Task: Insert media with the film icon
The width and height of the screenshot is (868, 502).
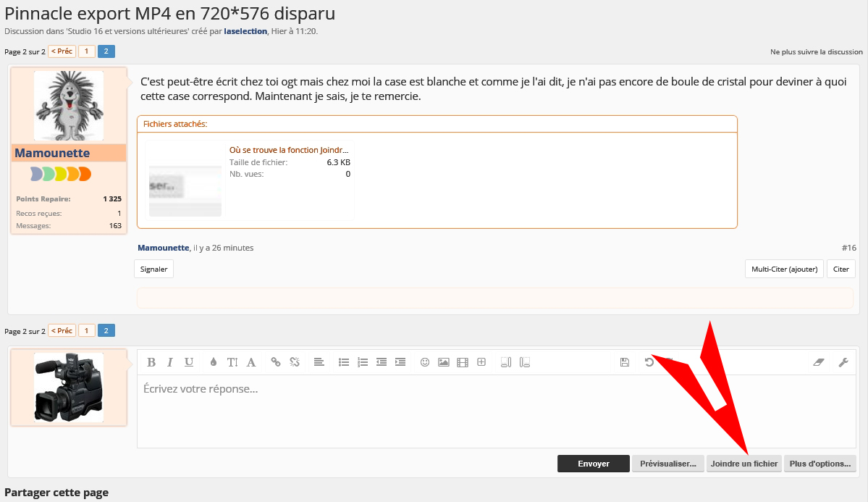Action: tap(463, 362)
